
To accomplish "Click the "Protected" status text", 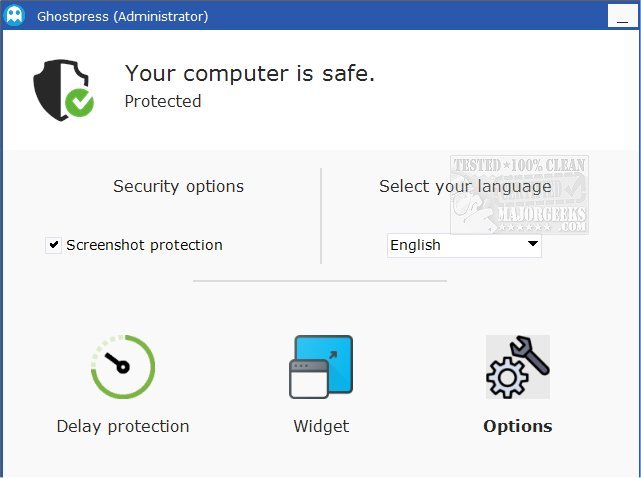I will coord(163,101).
